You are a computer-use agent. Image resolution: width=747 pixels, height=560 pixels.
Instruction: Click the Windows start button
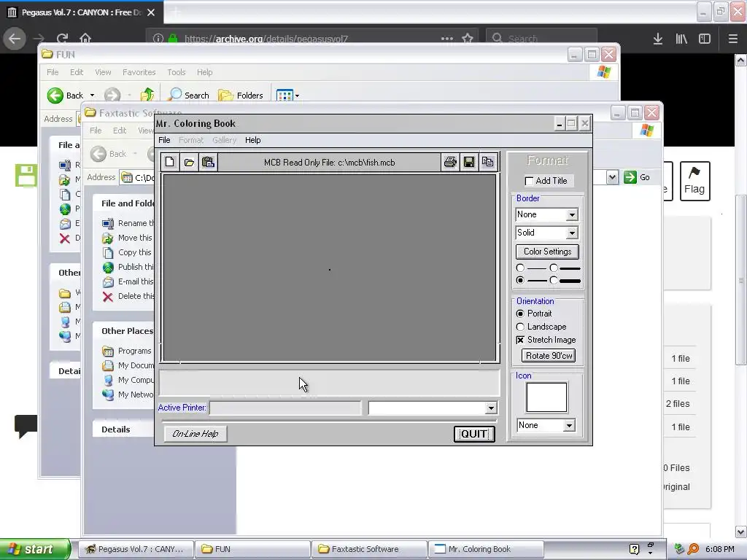coord(34,549)
